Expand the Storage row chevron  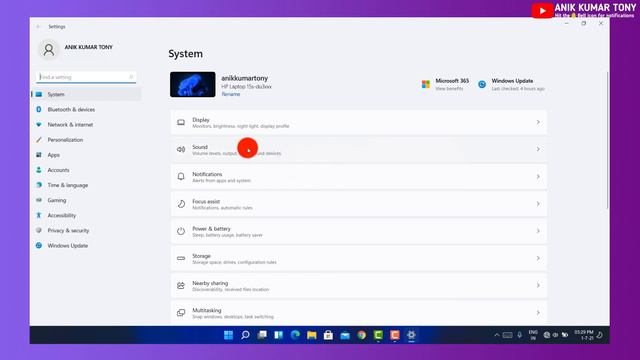(x=538, y=258)
